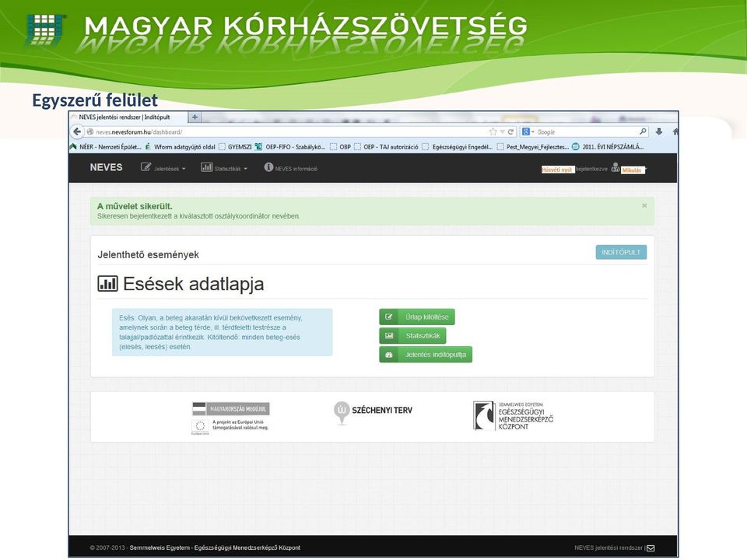Click the Egészségügyi Menedzserképző Központ logo
747x560 pixels.
pos(513,415)
